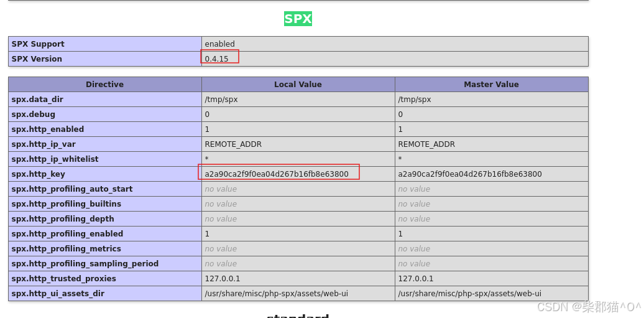The image size is (644, 318).
Task: Click the master value 1 of spx.http_enabled
Action: (400, 129)
